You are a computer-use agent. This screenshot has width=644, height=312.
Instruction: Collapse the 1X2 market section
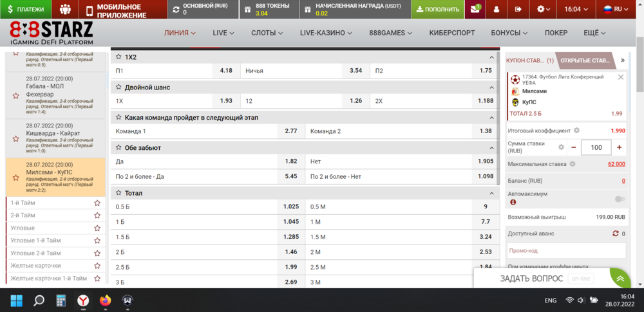pyautogui.click(x=491, y=57)
